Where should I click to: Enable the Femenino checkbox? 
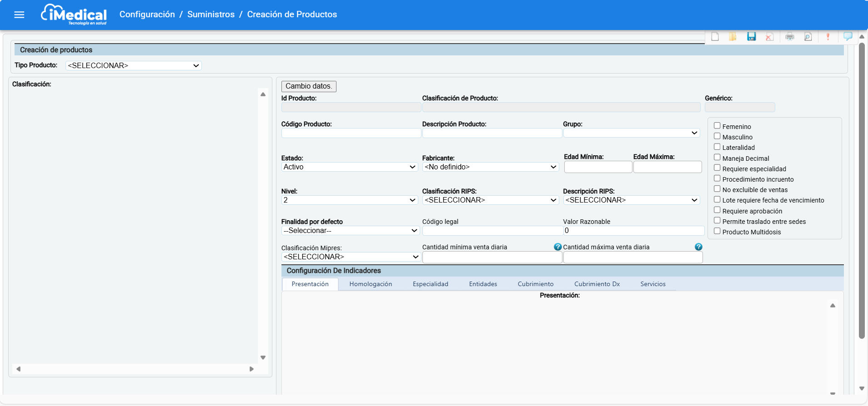pyautogui.click(x=717, y=126)
